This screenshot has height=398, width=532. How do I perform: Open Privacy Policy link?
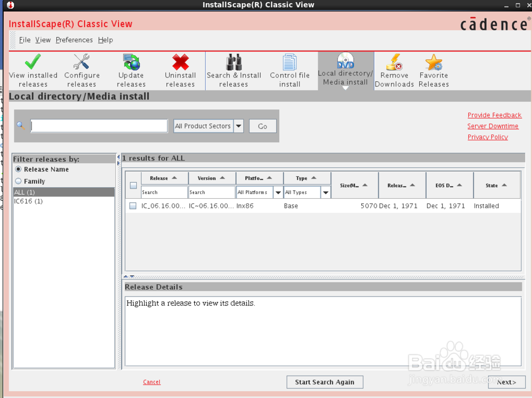(x=487, y=137)
